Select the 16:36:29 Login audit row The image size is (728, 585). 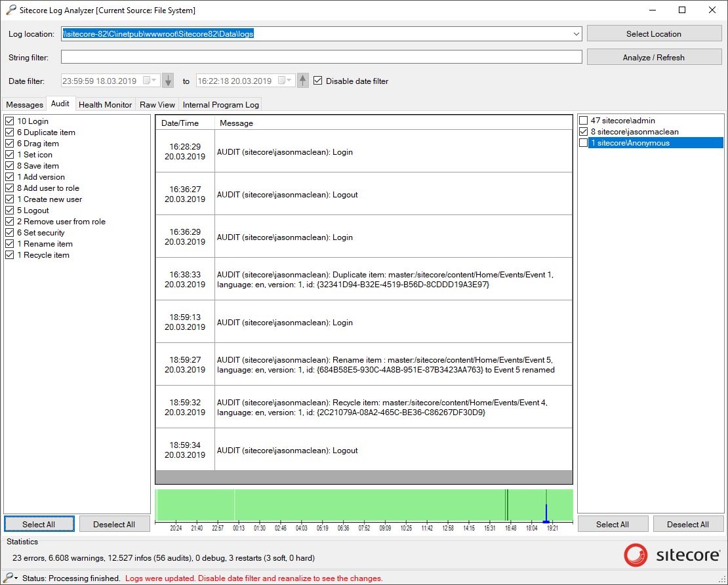pyautogui.click(x=363, y=237)
